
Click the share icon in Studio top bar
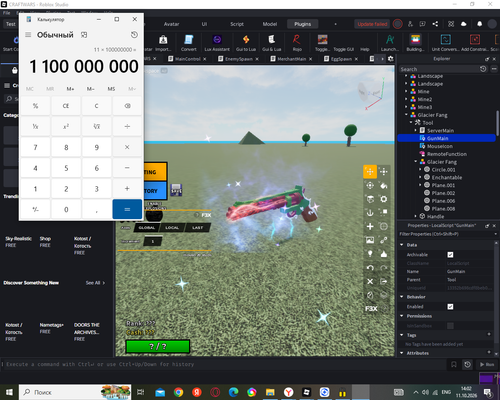tap(435, 24)
